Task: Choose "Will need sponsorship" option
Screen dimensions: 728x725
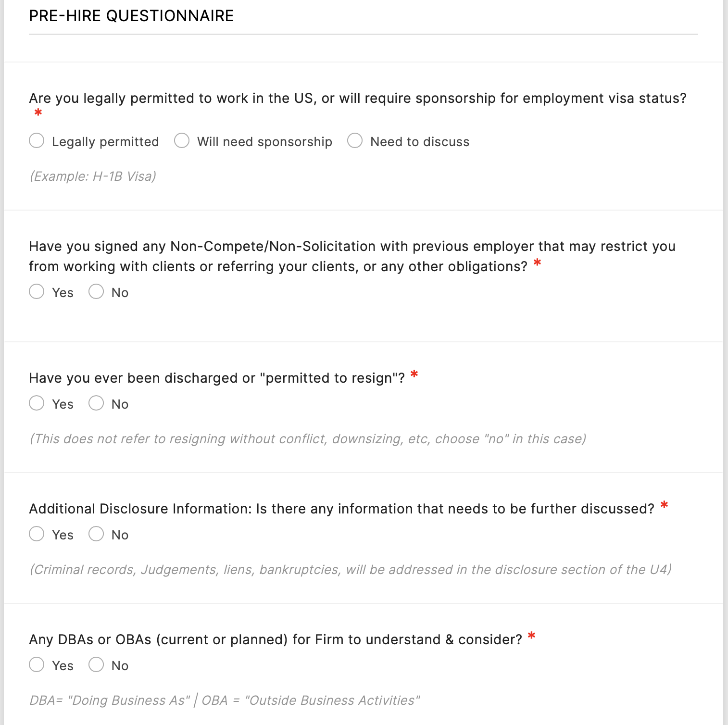Action: [x=182, y=141]
